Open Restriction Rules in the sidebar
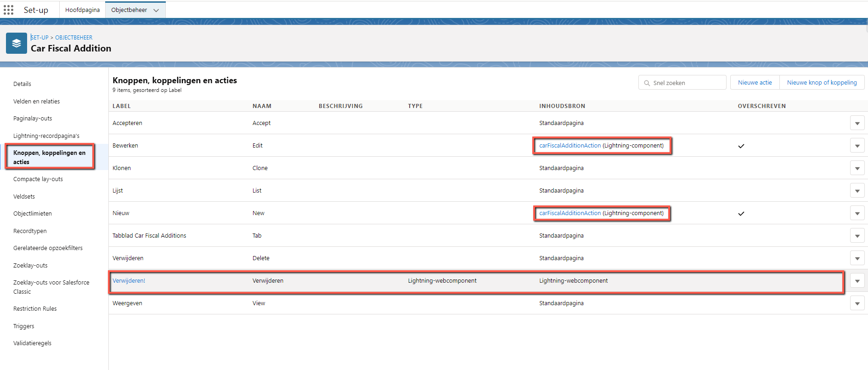The width and height of the screenshot is (868, 370). coord(35,308)
